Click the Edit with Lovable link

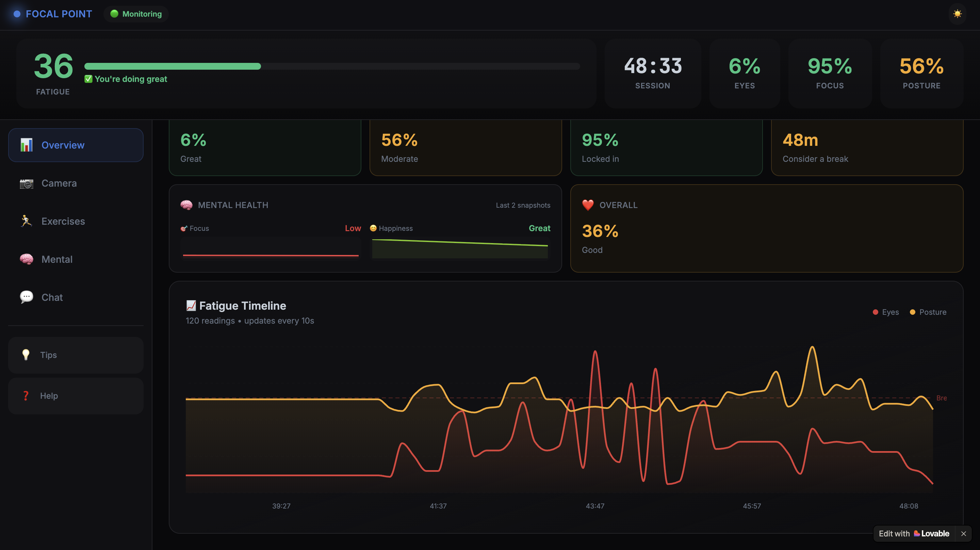(914, 533)
